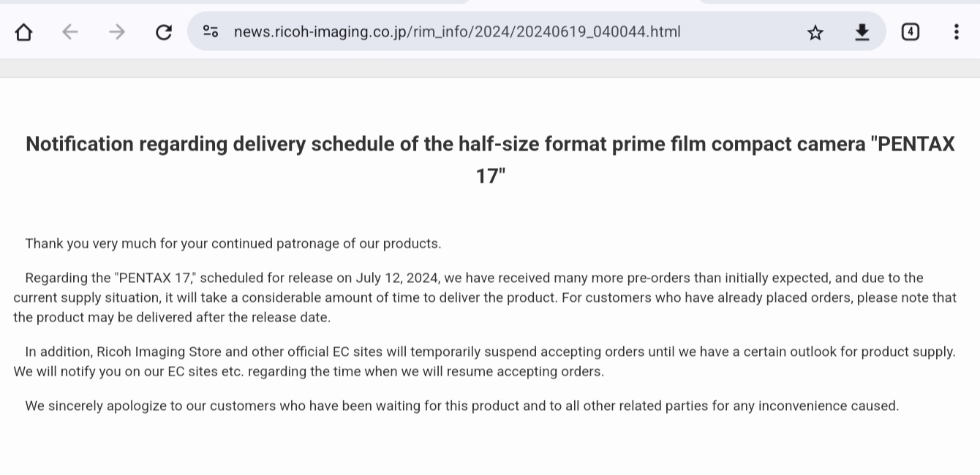Bookmark this page with the star icon

coord(815,32)
